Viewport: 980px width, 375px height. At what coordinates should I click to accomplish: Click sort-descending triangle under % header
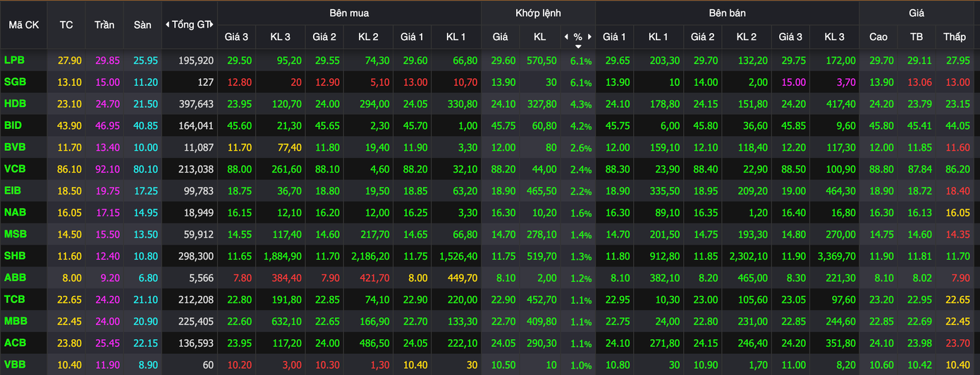tap(578, 47)
